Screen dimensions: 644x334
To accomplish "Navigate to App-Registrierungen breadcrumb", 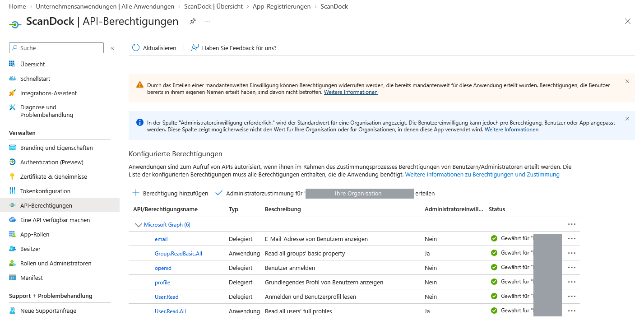I will point(282,6).
